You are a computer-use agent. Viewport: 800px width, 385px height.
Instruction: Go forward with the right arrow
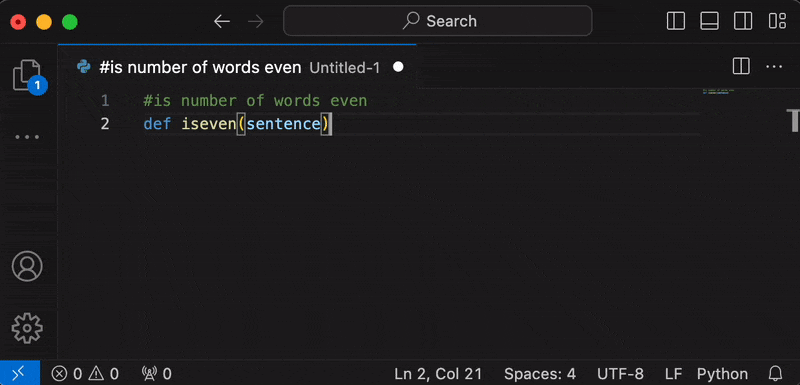tap(256, 21)
